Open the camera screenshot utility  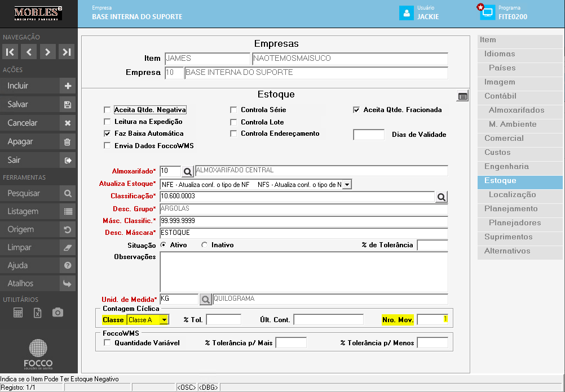click(58, 313)
